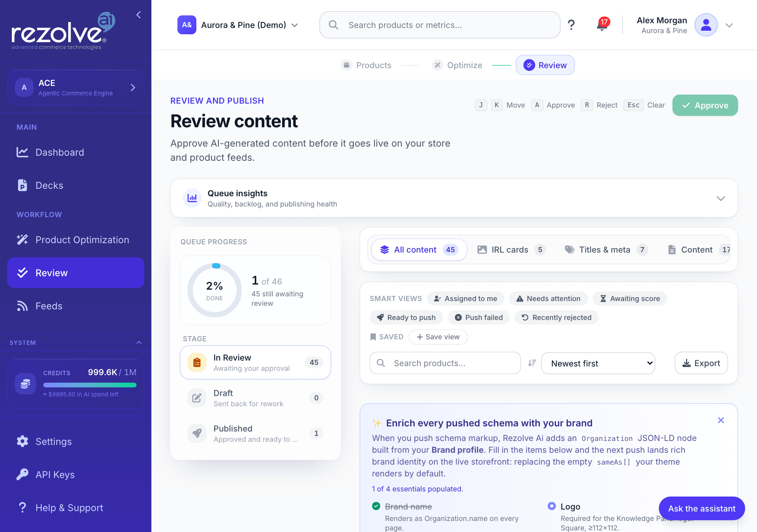Toggle the Needs attention filter
The width and height of the screenshot is (757, 532).
tap(548, 299)
